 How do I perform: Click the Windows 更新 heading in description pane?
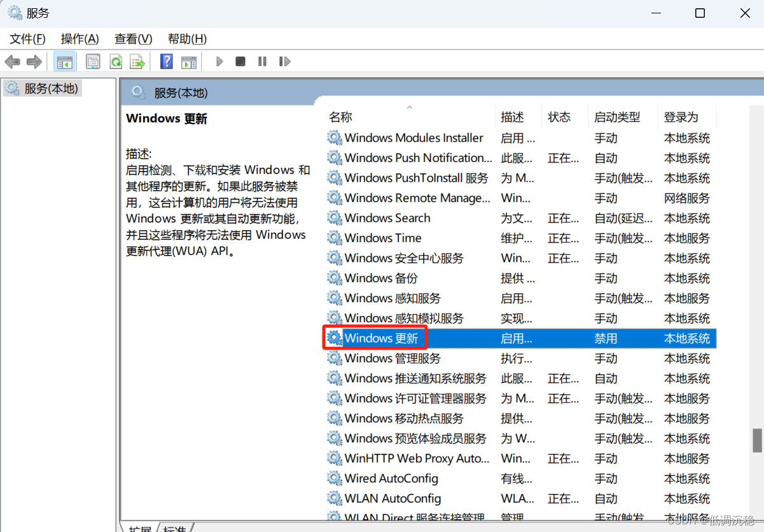tap(167, 119)
